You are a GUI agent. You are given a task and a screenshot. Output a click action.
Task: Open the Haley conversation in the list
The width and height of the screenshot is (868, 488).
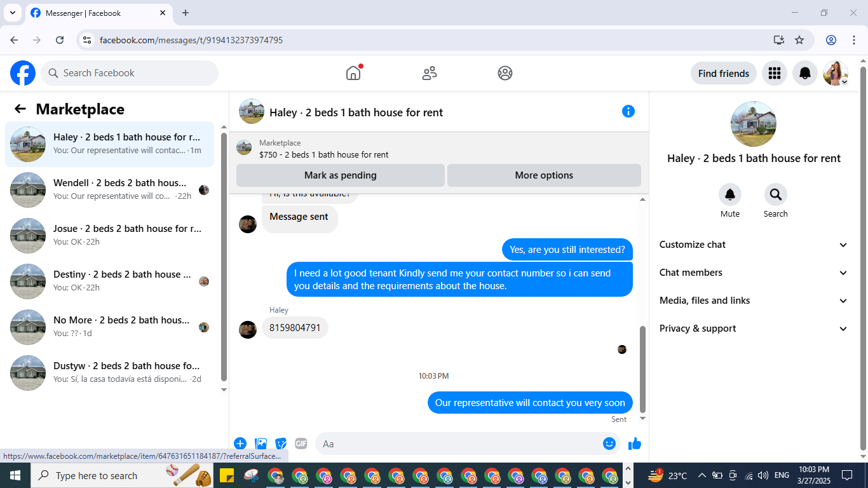tap(109, 144)
